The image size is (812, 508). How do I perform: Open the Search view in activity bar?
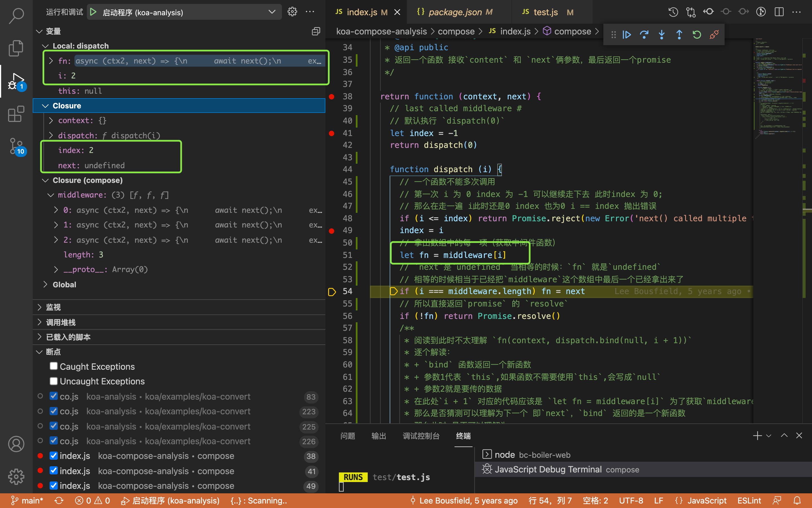pyautogui.click(x=16, y=16)
